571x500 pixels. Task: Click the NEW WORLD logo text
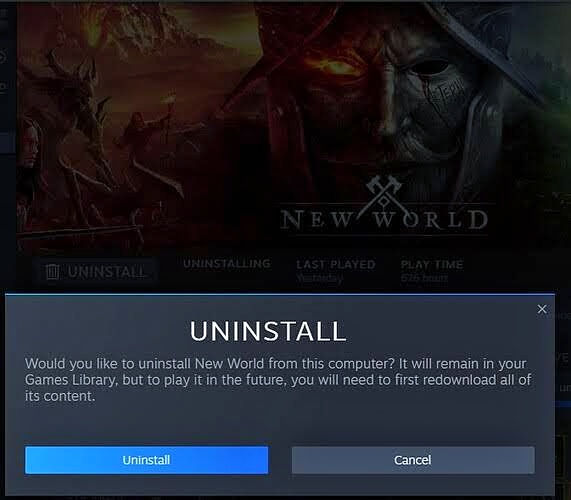[384, 219]
